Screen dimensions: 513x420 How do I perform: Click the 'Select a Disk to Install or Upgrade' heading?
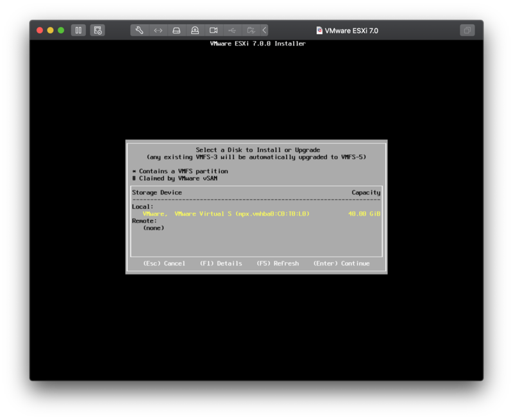click(x=258, y=150)
